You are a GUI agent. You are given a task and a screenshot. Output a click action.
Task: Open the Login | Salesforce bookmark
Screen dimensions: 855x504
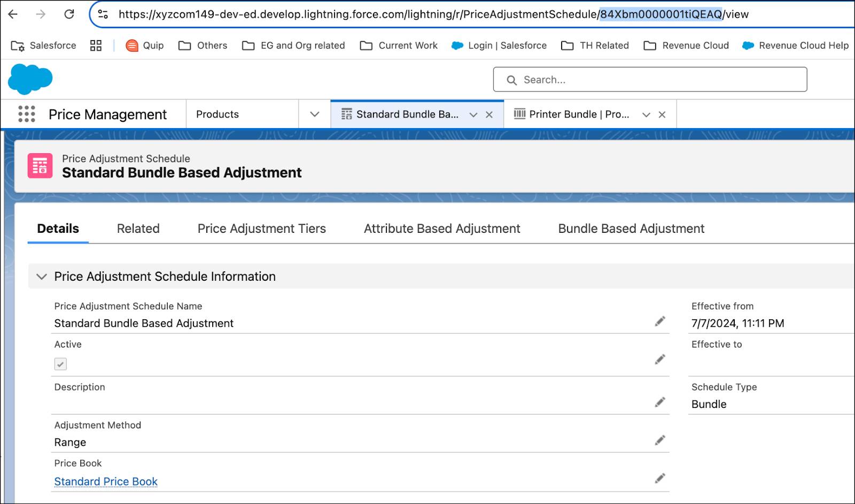tap(499, 45)
